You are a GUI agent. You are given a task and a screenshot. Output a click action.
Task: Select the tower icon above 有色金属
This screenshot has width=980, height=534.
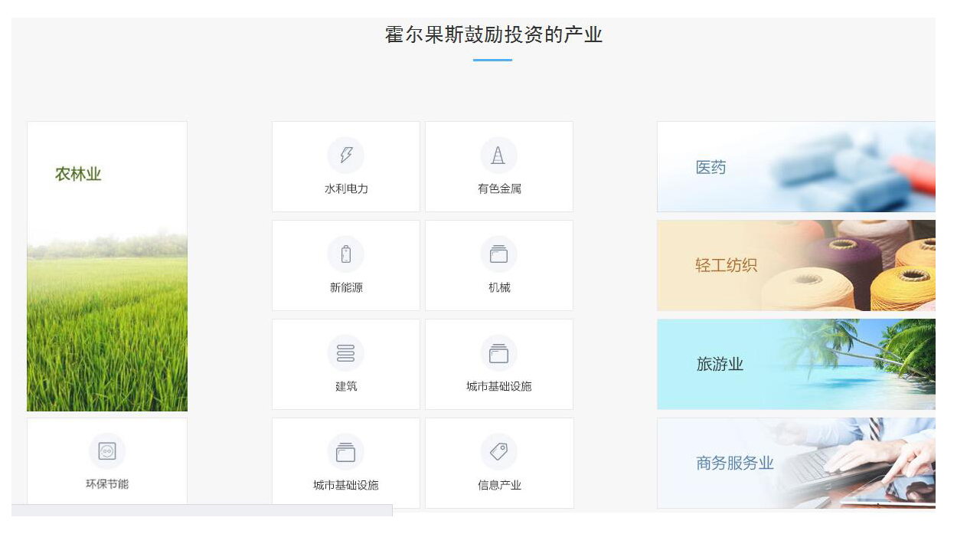pyautogui.click(x=498, y=156)
